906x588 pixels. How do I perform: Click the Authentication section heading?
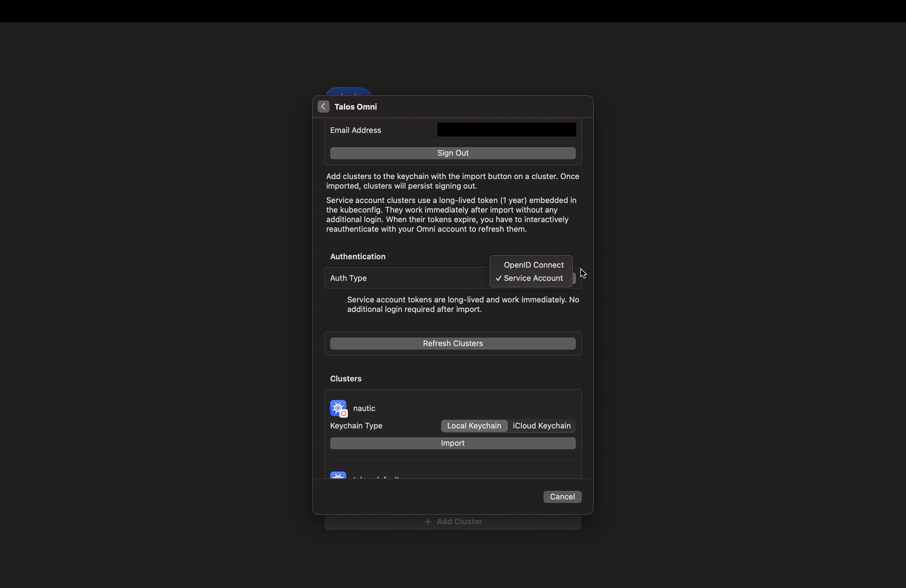point(357,256)
